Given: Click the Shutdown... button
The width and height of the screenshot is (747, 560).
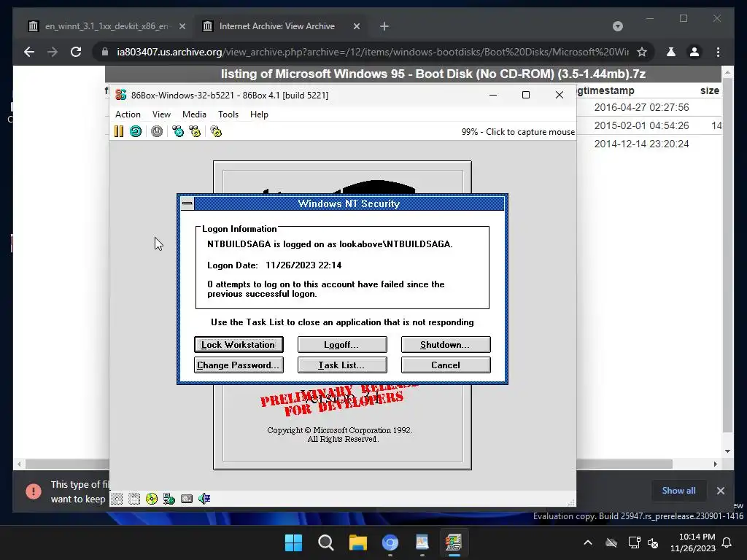Looking at the screenshot, I should coord(446,344).
